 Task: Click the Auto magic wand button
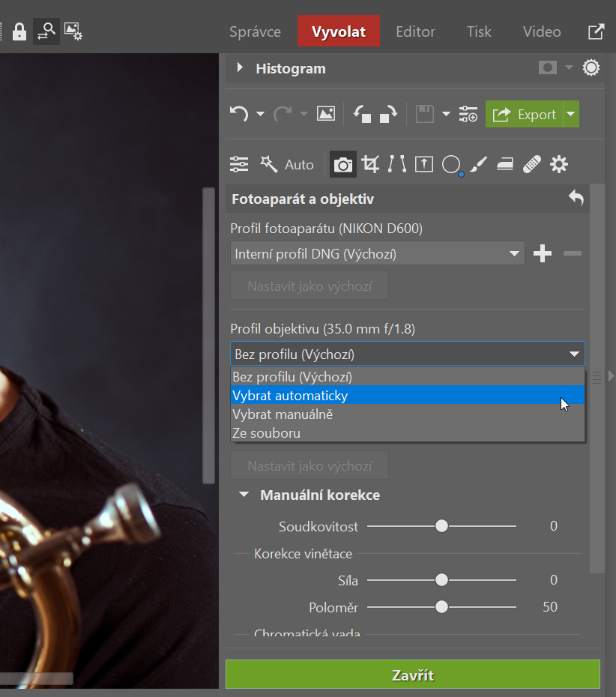coord(287,164)
